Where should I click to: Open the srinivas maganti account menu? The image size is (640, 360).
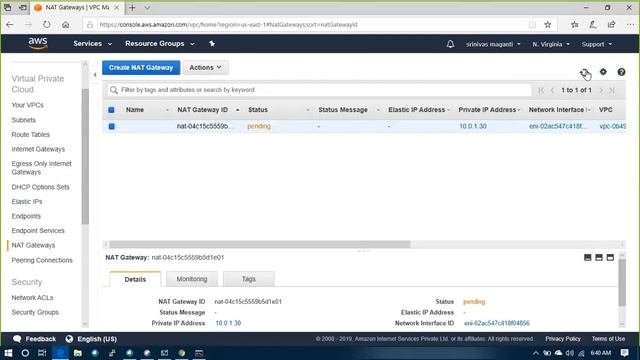493,44
